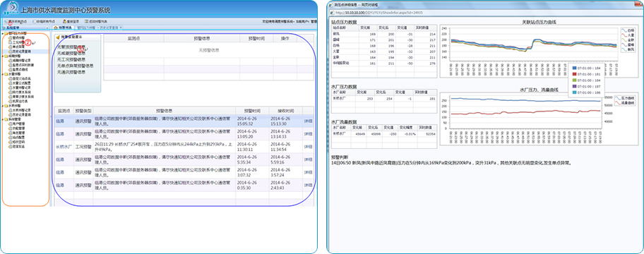Collapse the 水质预警 tree folder
The height and width of the screenshot is (254, 644).
(x=2, y=106)
